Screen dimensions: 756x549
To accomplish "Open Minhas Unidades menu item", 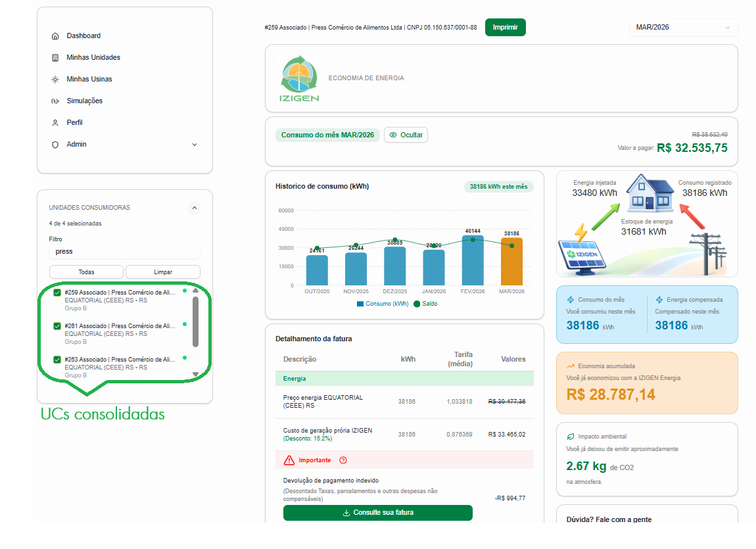I will [93, 58].
